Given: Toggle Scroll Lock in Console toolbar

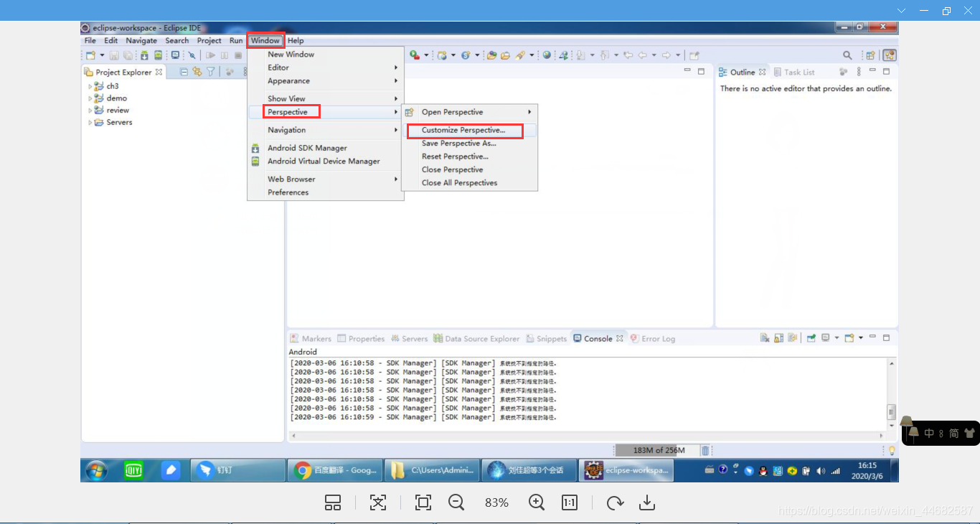Looking at the screenshot, I should click(x=778, y=338).
